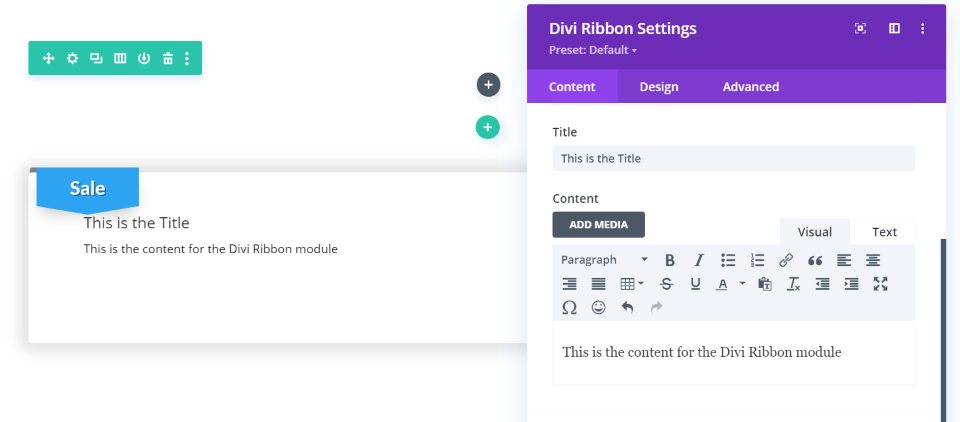This screenshot has height=422, width=960.
Task: Delete the row with trash icon
Action: pyautogui.click(x=168, y=58)
